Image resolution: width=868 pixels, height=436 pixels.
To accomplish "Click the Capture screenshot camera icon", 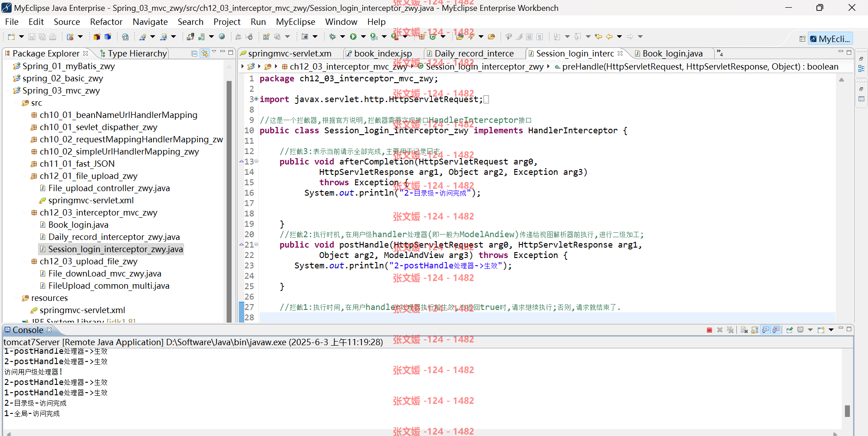I will pos(305,37).
